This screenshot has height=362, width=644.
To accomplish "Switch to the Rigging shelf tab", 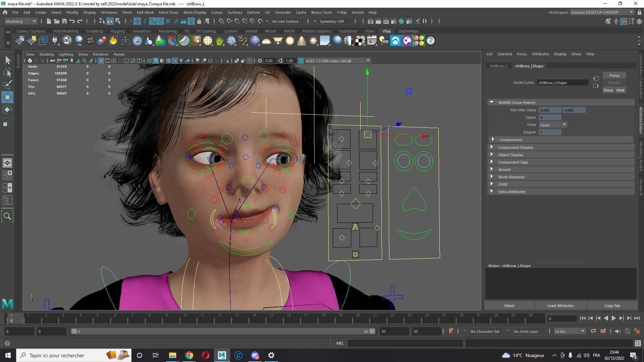I will pyautogui.click(x=118, y=31).
